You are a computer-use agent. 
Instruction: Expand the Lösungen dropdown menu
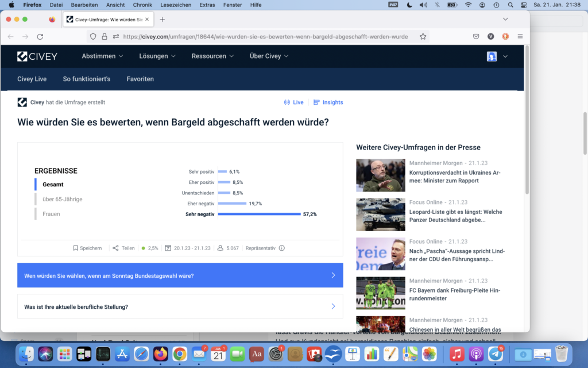click(157, 56)
